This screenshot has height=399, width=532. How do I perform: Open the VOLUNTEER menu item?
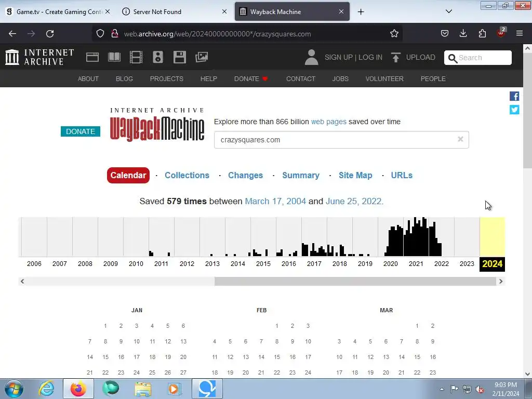(384, 79)
